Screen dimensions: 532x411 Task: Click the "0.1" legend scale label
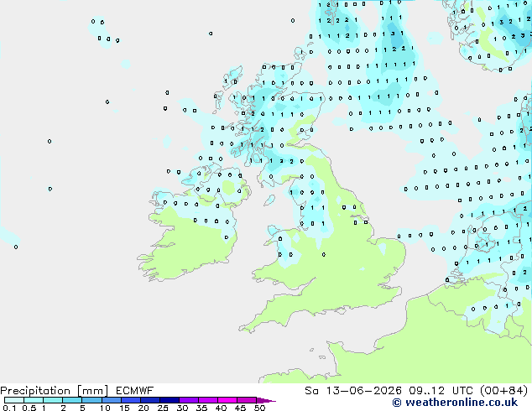(9, 408)
